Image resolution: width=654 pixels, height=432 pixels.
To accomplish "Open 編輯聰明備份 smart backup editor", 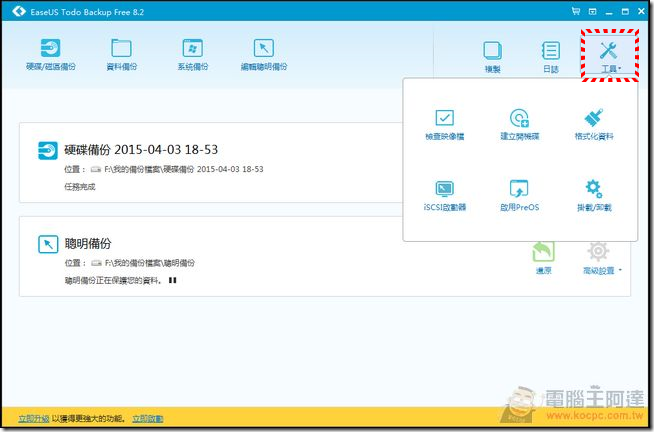I will (263, 54).
